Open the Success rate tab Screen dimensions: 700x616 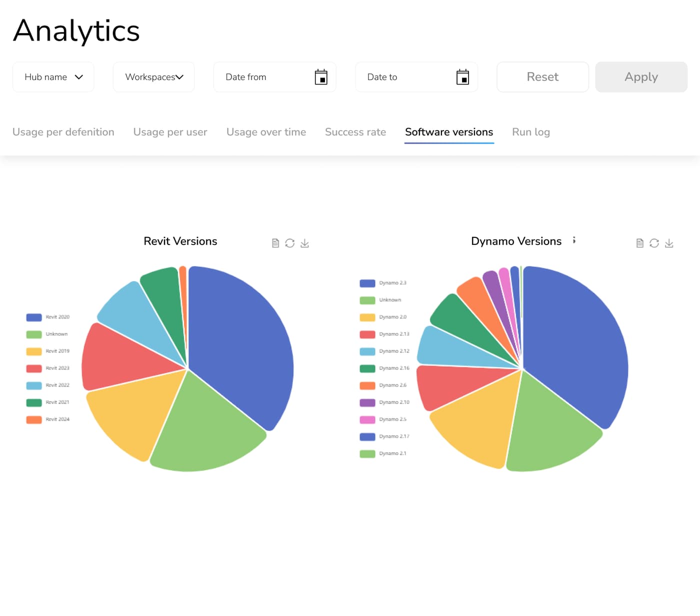(355, 132)
